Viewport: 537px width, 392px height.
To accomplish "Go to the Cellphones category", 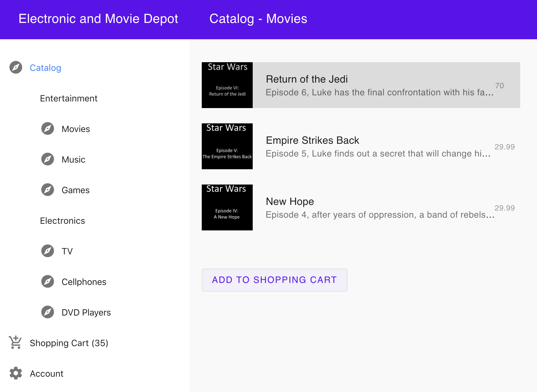I will pos(84,282).
